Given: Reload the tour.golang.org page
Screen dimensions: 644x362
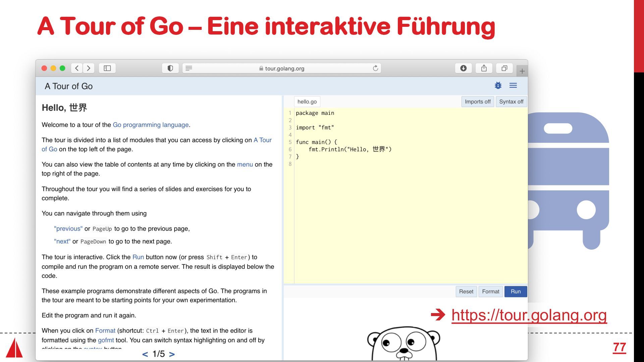Looking at the screenshot, I should coord(375,68).
